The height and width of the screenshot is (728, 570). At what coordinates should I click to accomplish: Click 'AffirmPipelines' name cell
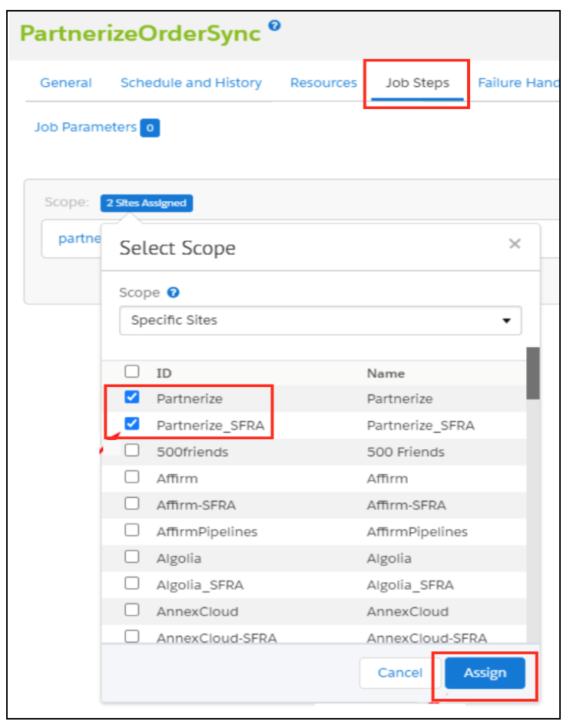[x=416, y=532]
